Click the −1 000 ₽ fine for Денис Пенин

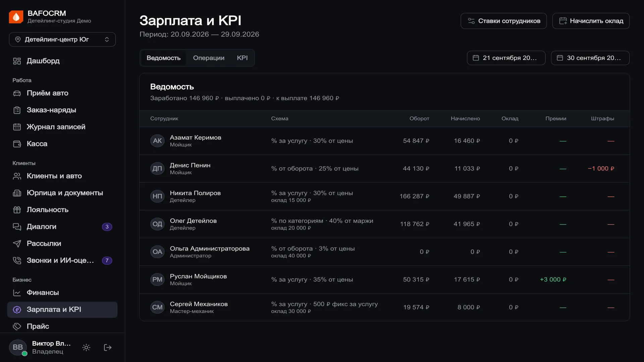[601, 169]
